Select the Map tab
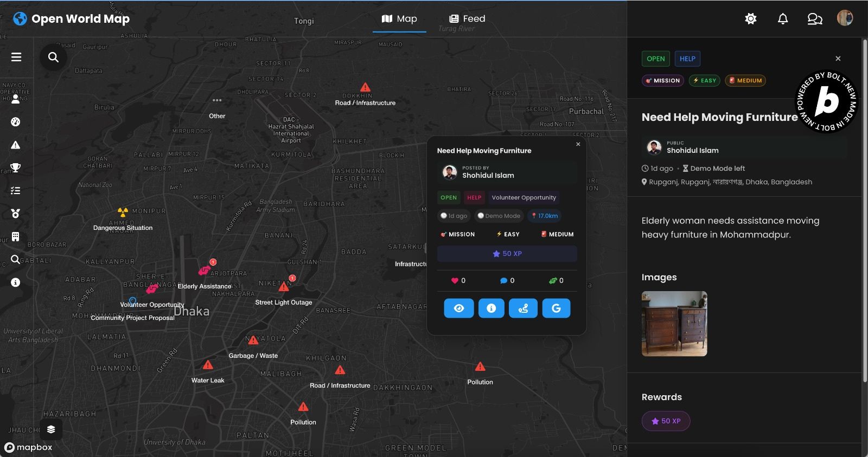 click(399, 19)
